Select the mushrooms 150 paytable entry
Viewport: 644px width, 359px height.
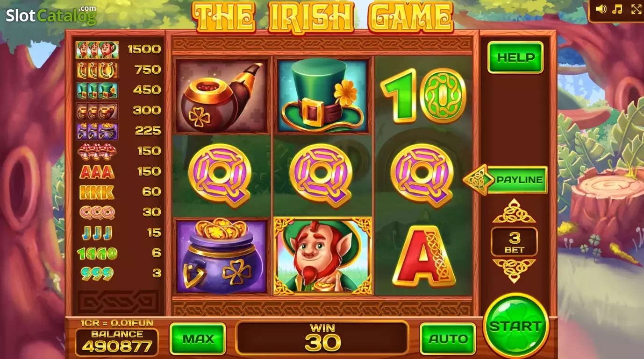click(x=119, y=151)
